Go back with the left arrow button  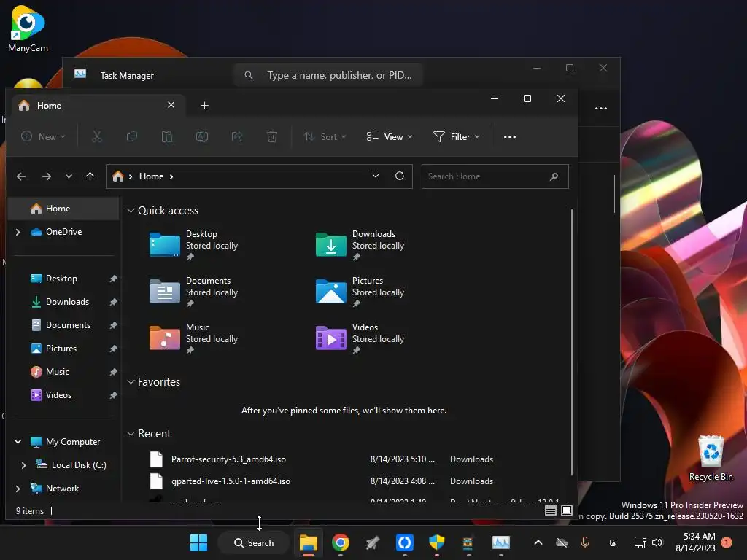point(21,176)
